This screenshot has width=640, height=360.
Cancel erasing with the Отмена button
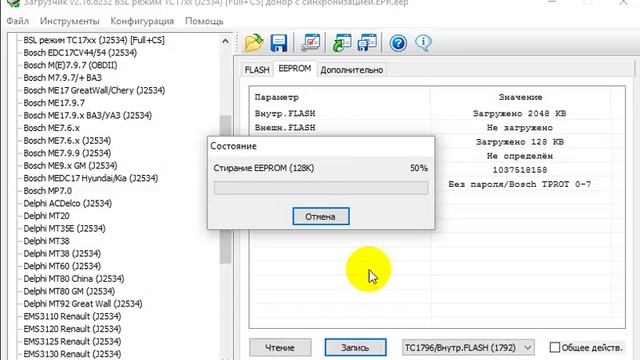(x=321, y=216)
